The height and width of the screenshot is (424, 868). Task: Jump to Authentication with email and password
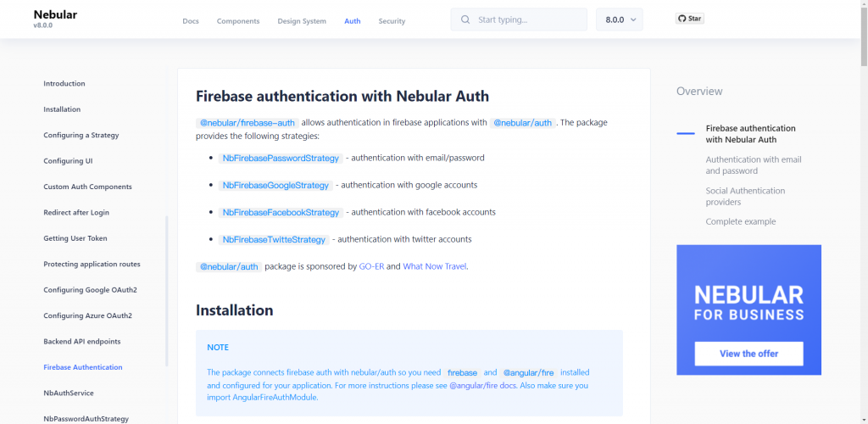pos(754,165)
